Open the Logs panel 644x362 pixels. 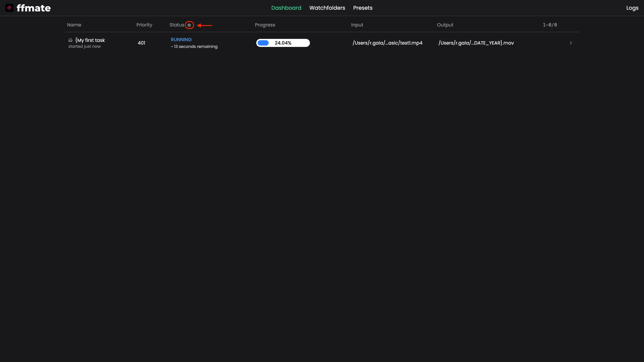[x=632, y=8]
